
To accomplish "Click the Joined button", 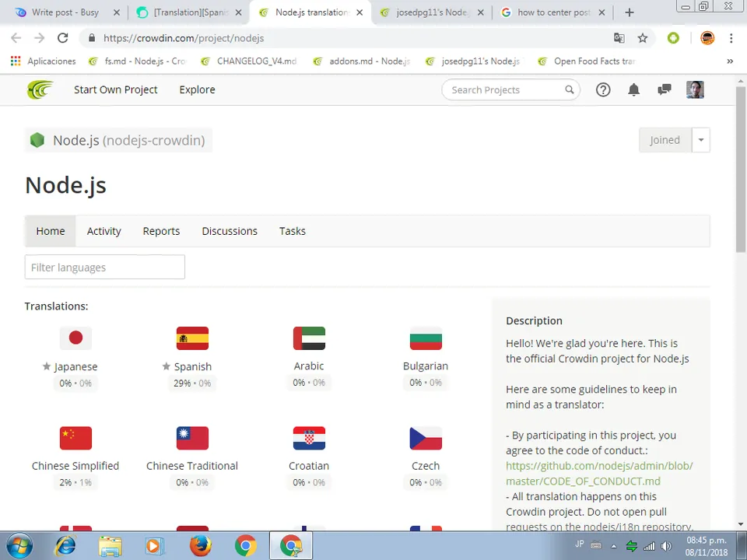I will pos(665,140).
